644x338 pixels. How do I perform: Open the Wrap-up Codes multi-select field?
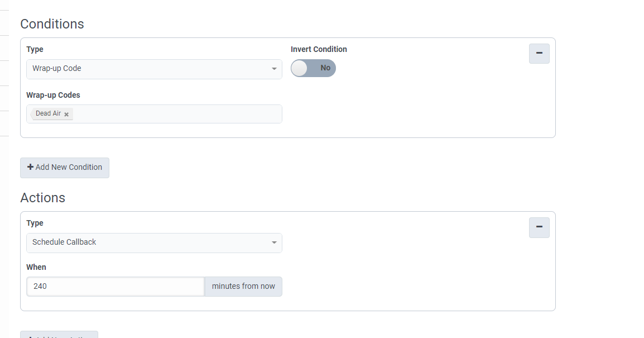176,114
